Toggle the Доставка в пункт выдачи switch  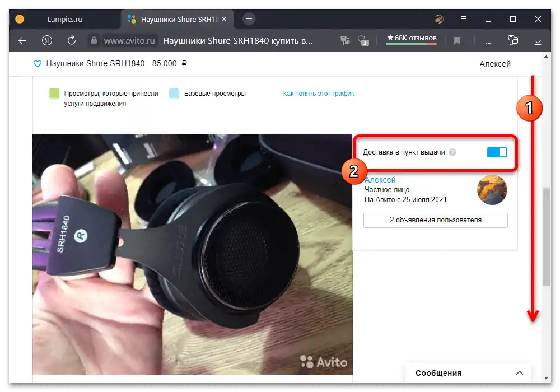click(497, 152)
